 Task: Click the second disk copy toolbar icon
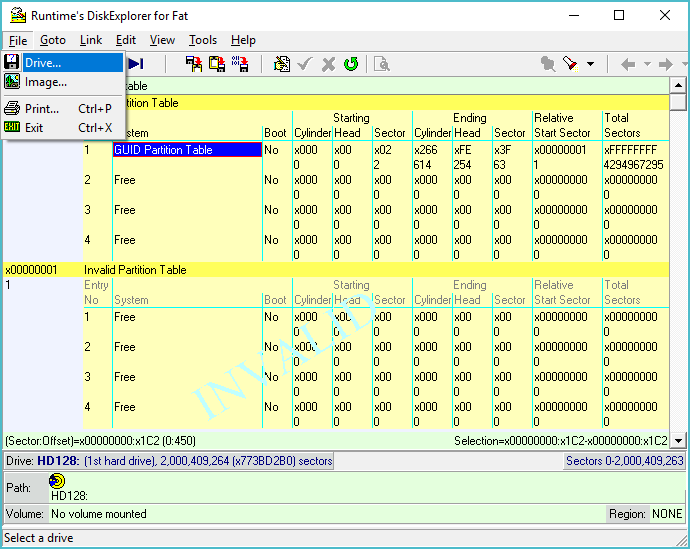(217, 64)
